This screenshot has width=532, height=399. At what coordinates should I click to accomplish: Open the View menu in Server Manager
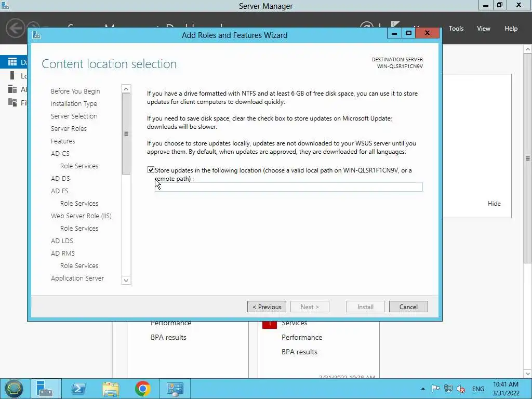484,29
